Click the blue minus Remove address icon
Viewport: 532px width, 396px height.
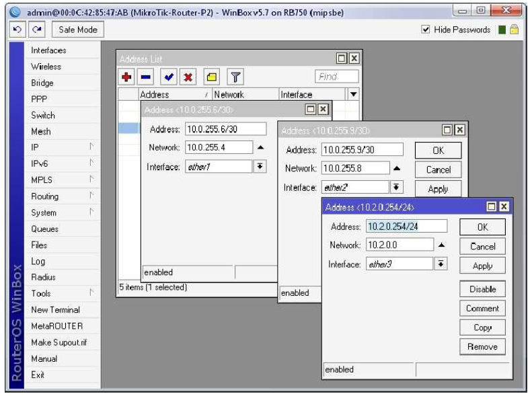pyautogui.click(x=146, y=77)
